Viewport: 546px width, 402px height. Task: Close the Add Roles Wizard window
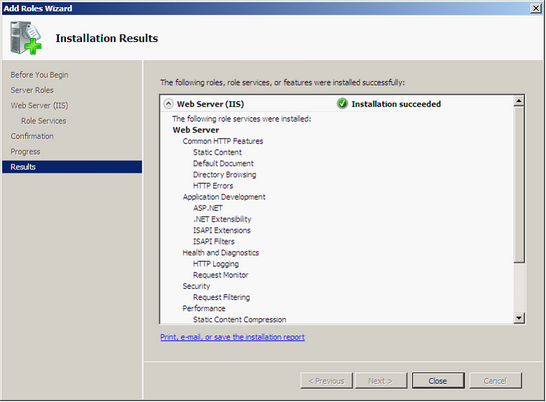(536, 8)
